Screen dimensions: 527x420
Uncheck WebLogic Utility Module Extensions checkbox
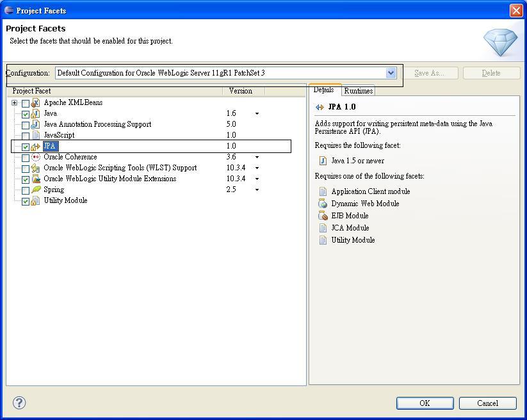click(26, 179)
